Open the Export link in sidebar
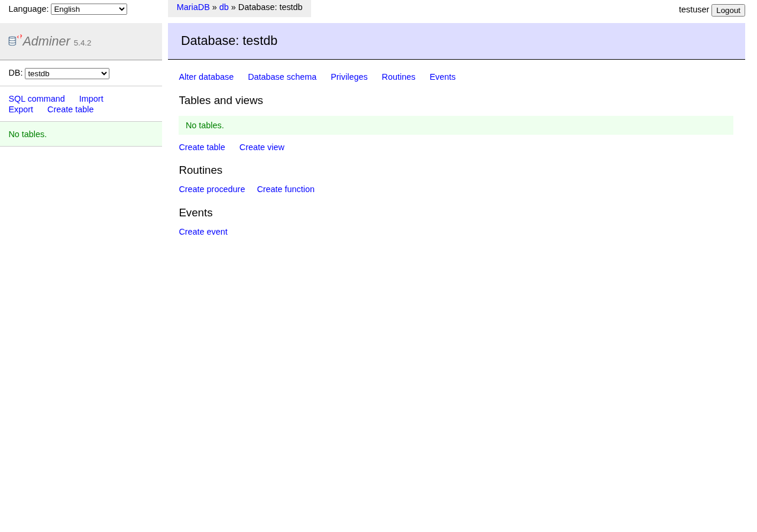 point(21,109)
